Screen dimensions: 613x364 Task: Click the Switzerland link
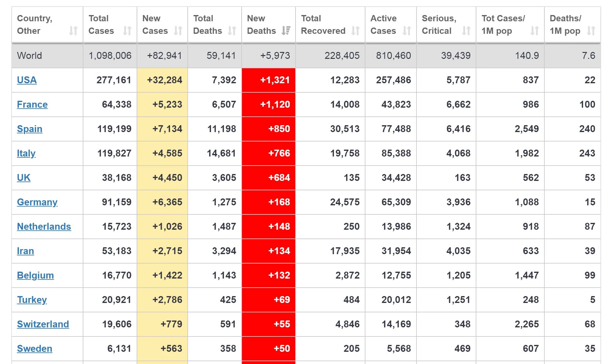click(x=43, y=324)
